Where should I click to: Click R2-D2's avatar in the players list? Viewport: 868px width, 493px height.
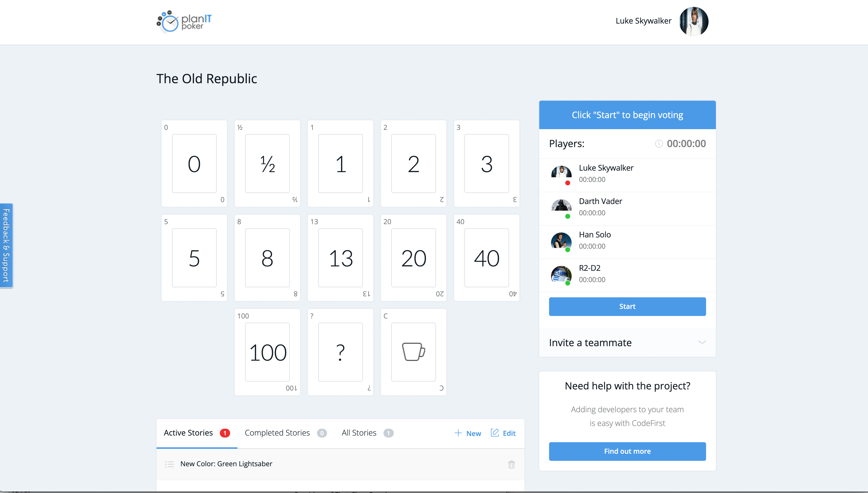(561, 274)
